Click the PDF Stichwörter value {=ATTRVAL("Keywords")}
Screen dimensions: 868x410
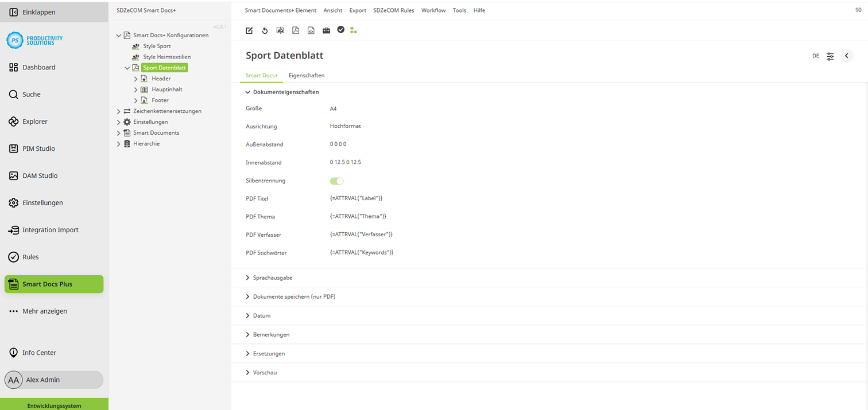pyautogui.click(x=362, y=253)
